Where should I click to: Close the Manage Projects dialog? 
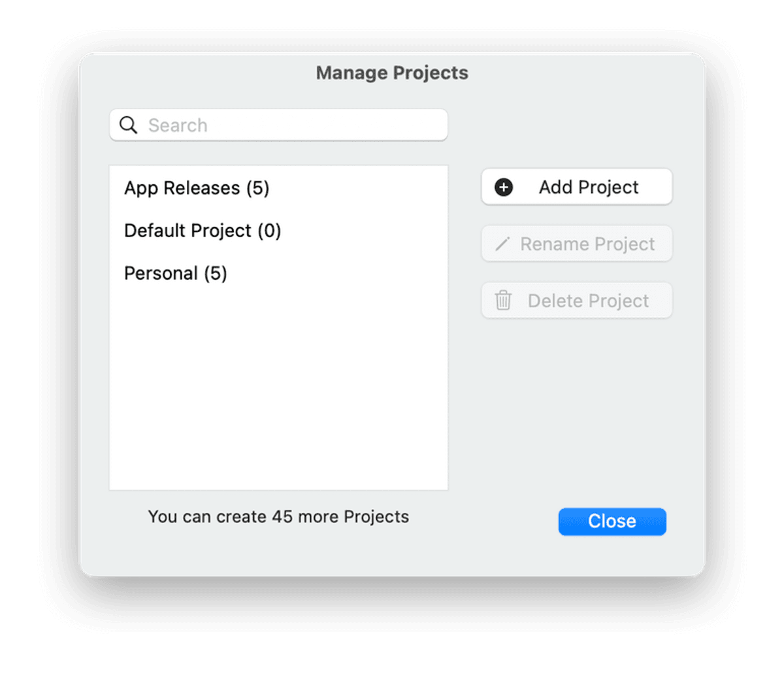612,522
